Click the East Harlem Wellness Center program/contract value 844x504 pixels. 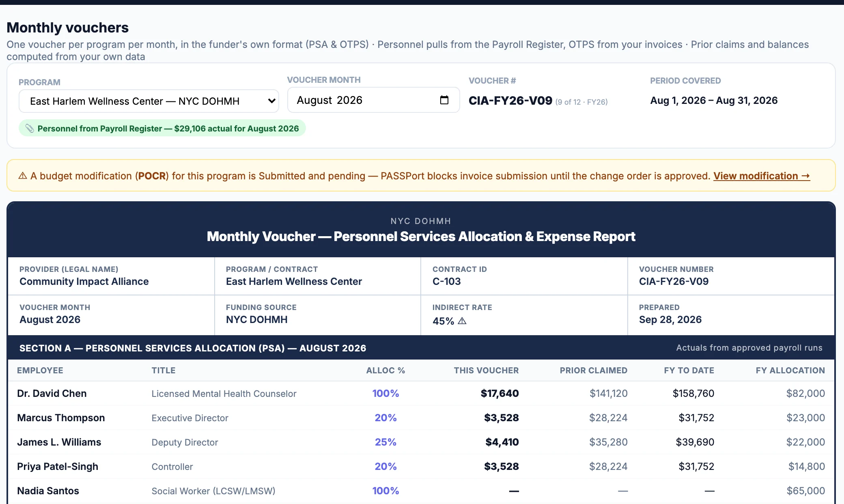coord(294,281)
